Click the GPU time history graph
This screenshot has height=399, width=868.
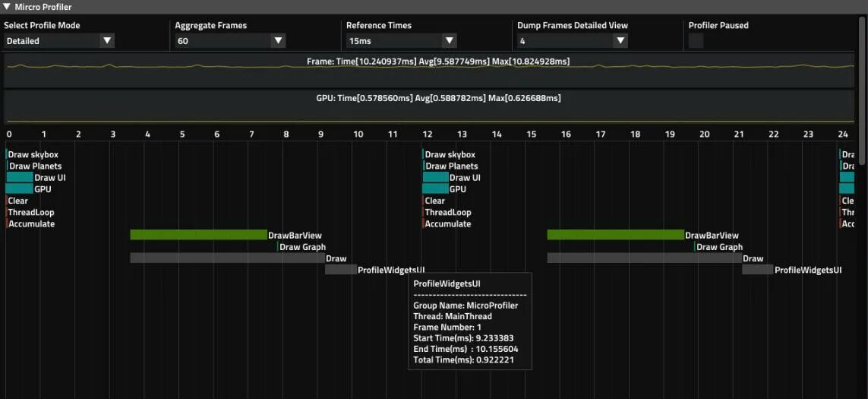(429, 107)
